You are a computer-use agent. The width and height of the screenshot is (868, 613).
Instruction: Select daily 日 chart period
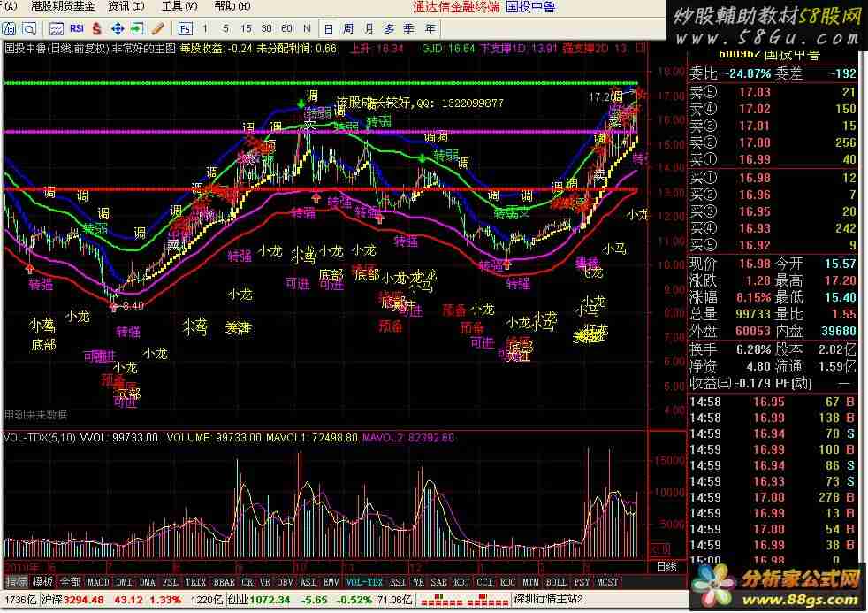click(x=328, y=29)
